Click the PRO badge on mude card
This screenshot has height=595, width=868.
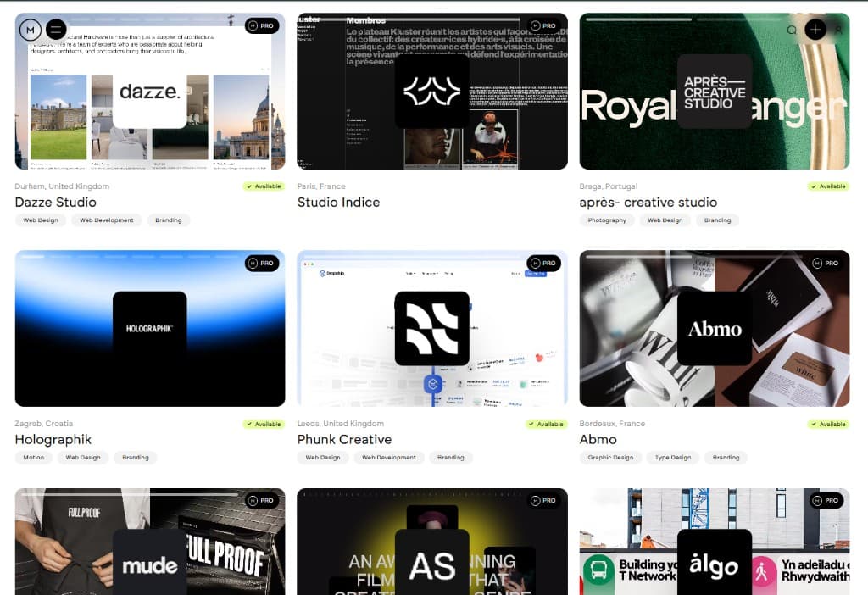pos(262,501)
